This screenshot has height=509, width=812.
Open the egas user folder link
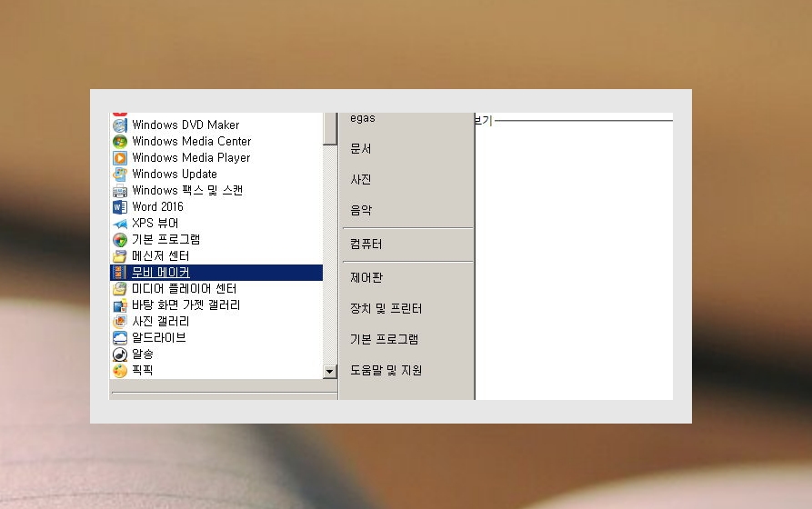[363, 118]
